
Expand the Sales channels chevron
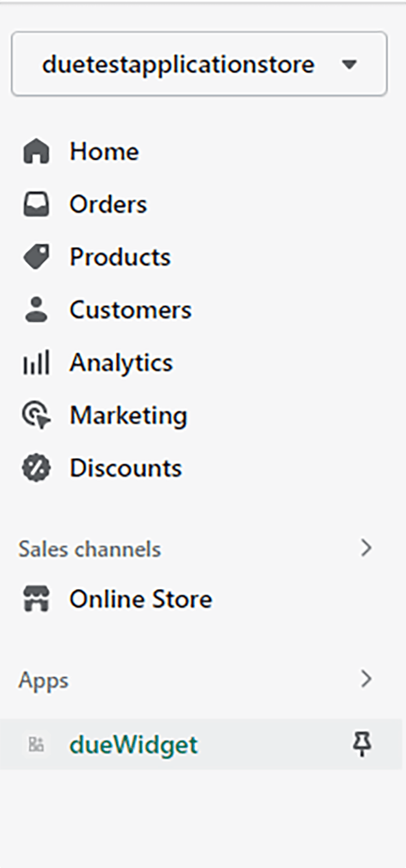tap(365, 549)
